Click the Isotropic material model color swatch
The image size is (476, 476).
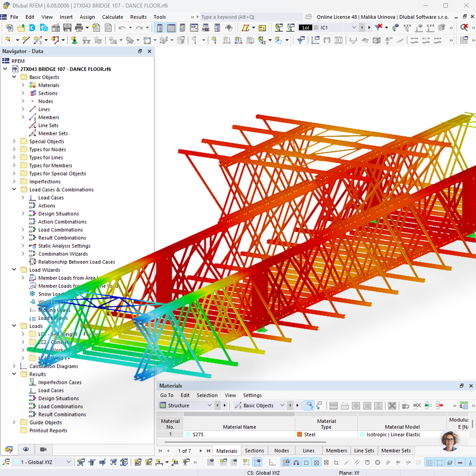[362, 435]
